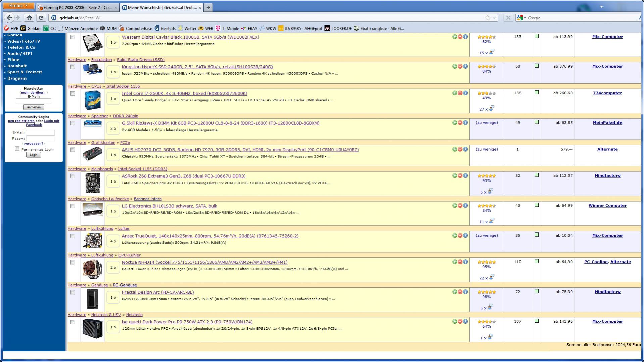Open the Gold.de bookmark
This screenshot has height=362, width=644.
(31, 29)
